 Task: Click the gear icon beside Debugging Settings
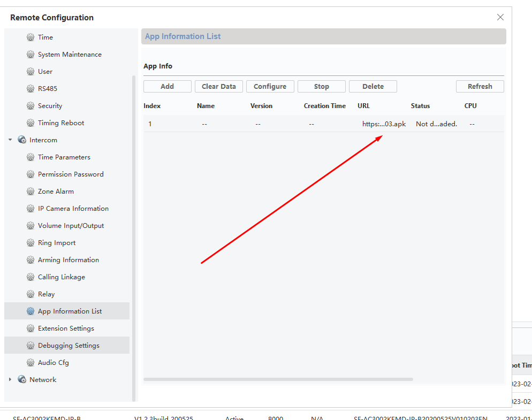click(x=31, y=346)
